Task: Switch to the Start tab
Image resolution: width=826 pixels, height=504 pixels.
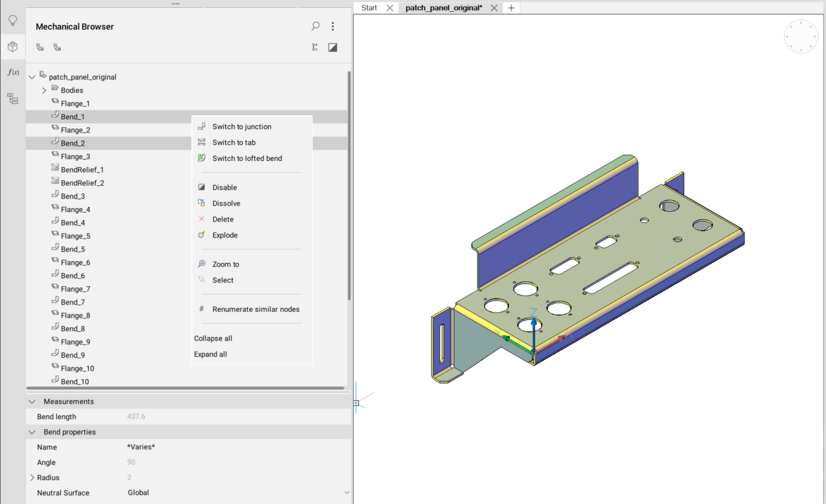Action: pyautogui.click(x=369, y=8)
